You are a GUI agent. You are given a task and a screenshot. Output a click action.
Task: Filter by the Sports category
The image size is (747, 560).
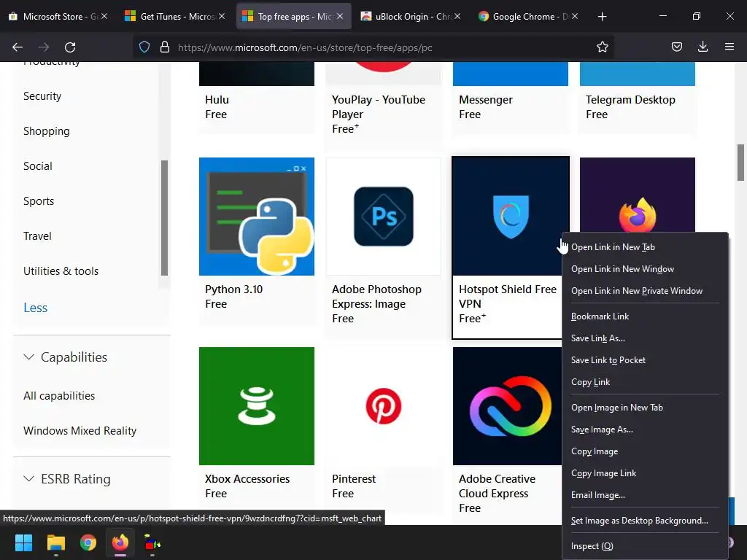[39, 201]
